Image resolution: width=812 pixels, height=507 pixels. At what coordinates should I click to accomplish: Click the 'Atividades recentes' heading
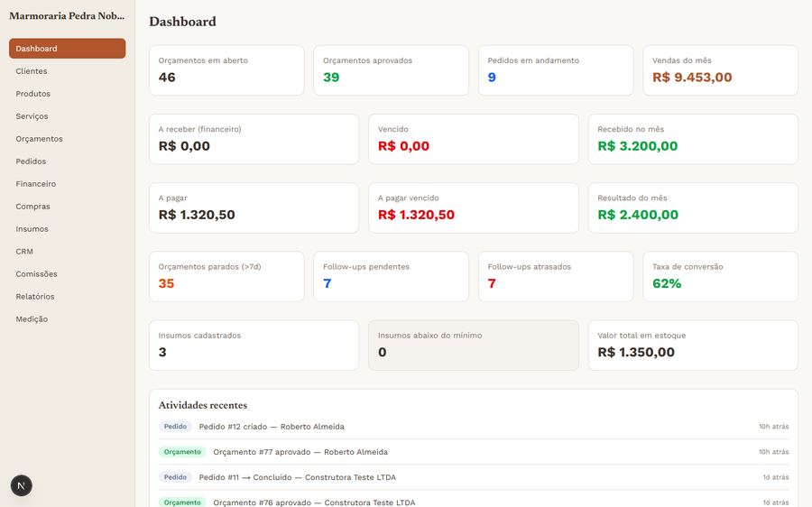(202, 405)
